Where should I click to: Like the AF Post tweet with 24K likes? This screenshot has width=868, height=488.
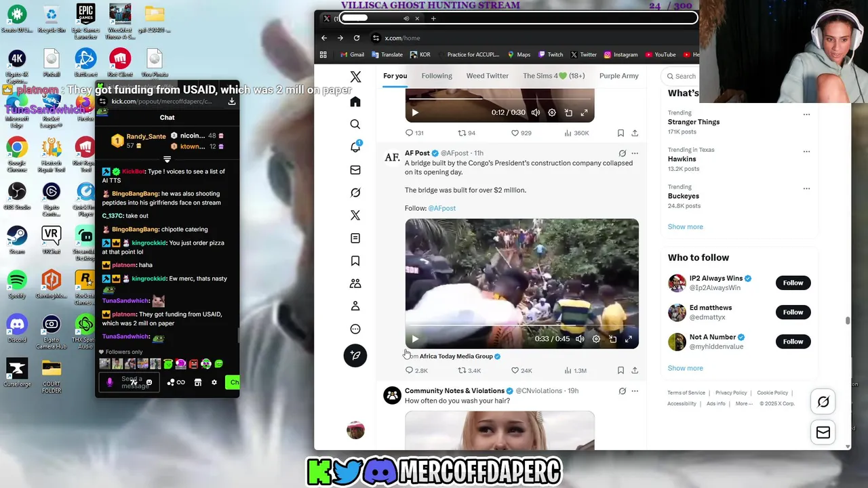tap(521, 371)
